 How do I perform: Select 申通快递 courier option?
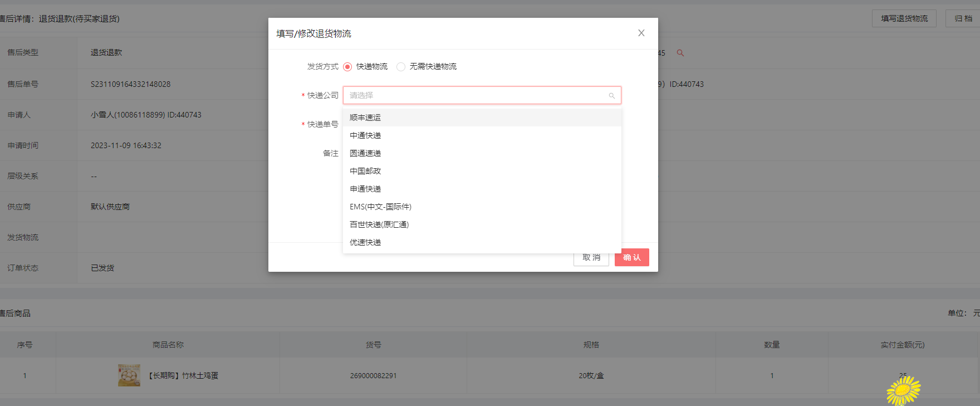pos(365,189)
